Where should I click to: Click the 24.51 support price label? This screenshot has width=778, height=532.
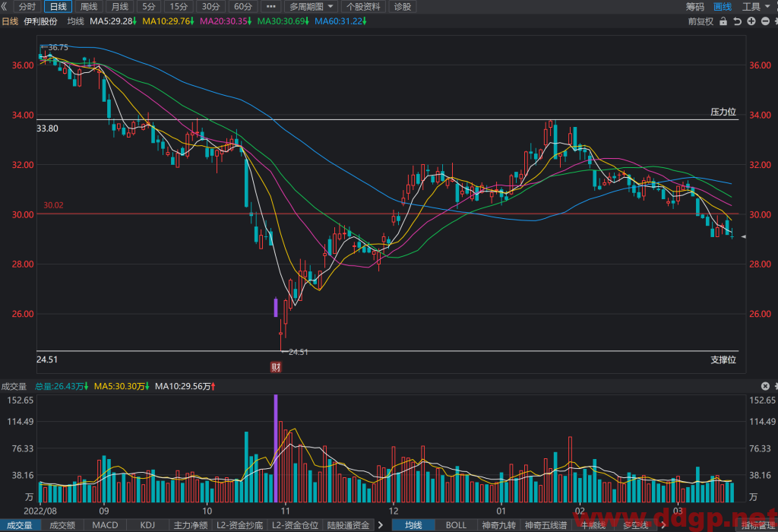pyautogui.click(x=47, y=359)
